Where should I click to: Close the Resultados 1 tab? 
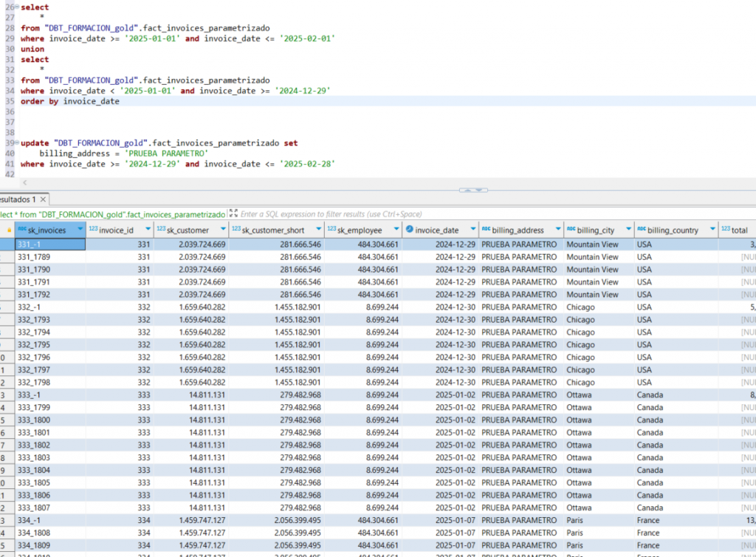tap(43, 199)
